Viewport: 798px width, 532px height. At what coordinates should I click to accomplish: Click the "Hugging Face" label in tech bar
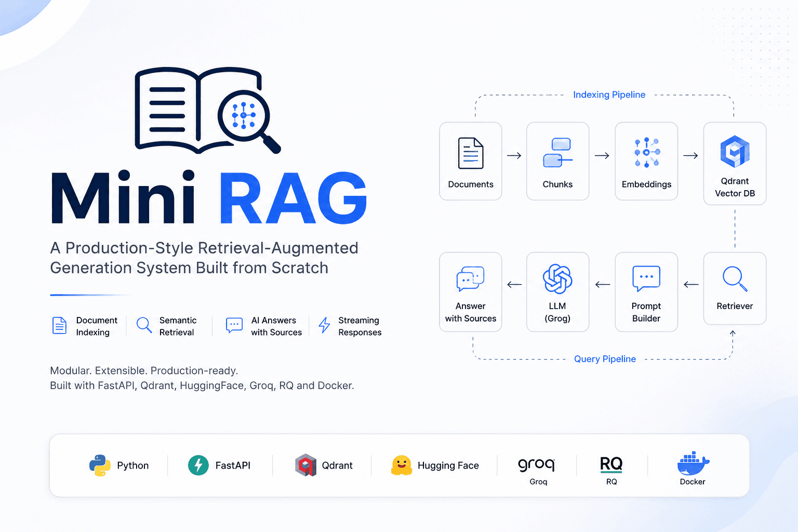point(448,466)
